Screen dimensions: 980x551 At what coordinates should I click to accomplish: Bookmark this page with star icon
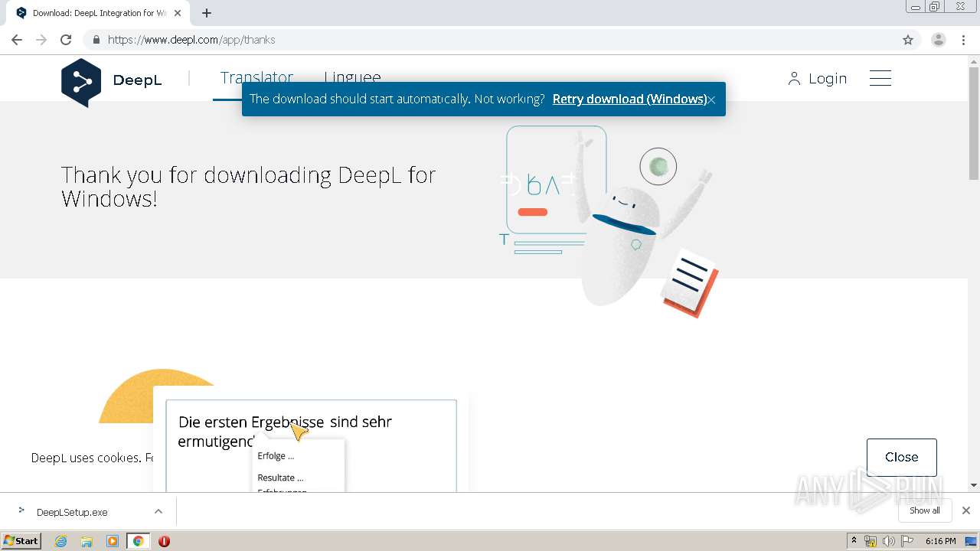908,40
